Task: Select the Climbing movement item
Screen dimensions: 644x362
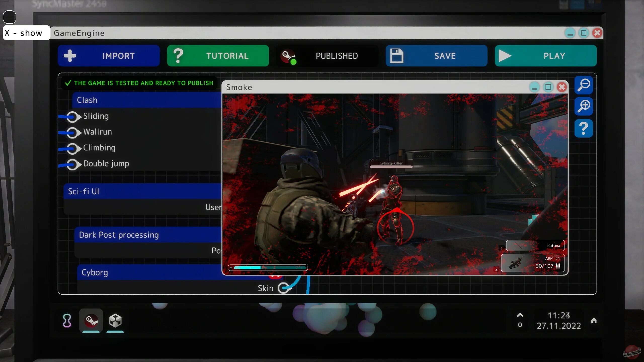Action: [x=99, y=147]
